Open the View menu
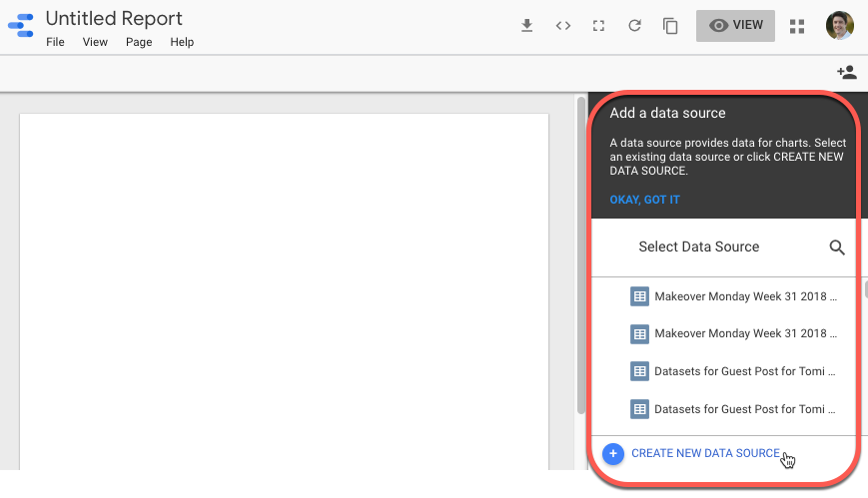 point(95,42)
